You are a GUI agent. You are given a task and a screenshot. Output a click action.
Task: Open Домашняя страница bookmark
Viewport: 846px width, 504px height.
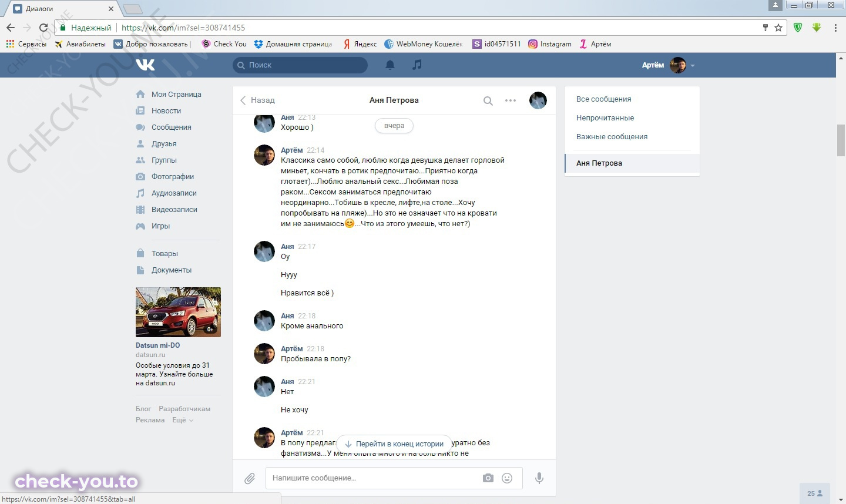[293, 43]
